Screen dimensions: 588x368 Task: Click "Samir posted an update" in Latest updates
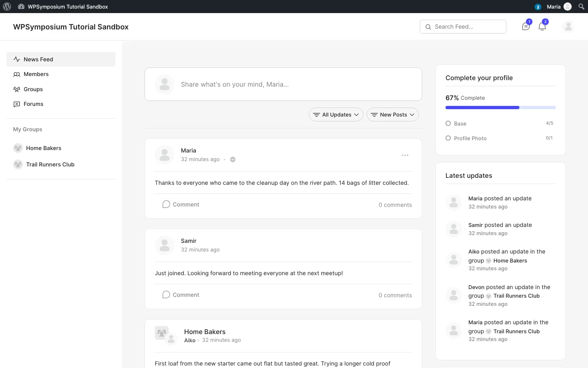pyautogui.click(x=500, y=225)
